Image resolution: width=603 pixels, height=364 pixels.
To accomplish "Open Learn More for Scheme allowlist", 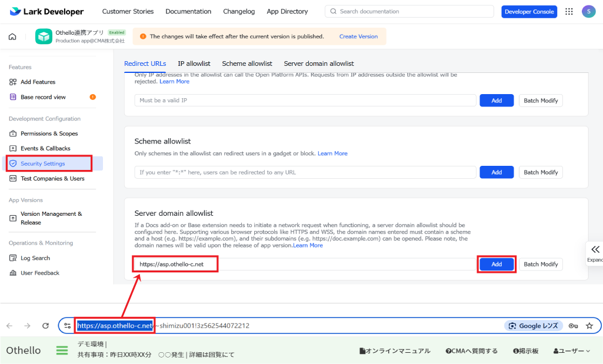I will [332, 153].
